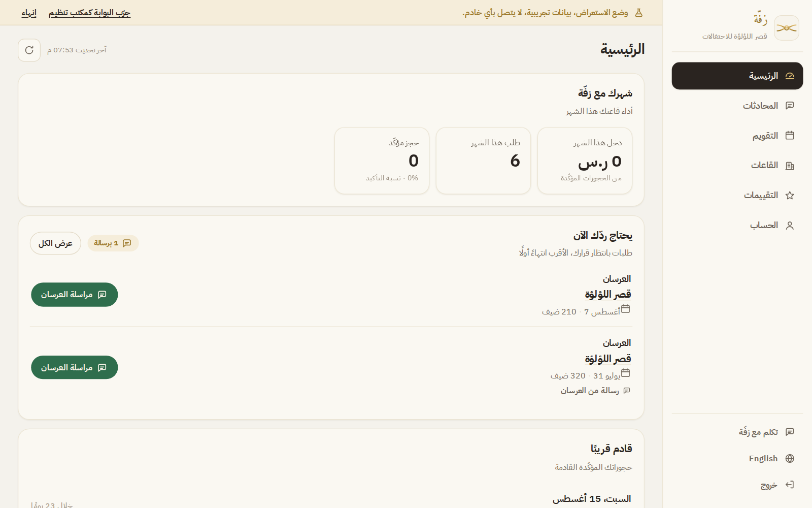Screen dimensions: 812x508
Task: Open قصر اللؤلؤة link dated 7 أغسطس
Action: [608, 295]
